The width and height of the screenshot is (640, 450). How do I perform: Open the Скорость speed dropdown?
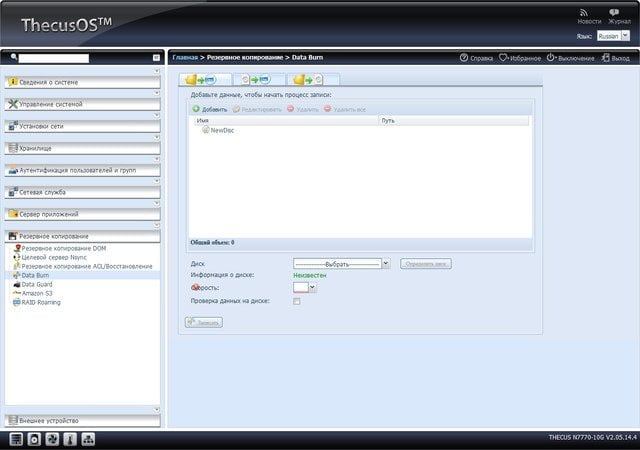click(x=304, y=287)
